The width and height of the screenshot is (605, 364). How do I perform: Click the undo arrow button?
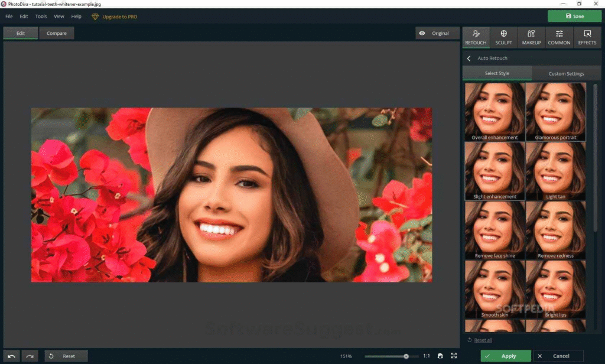[11, 356]
